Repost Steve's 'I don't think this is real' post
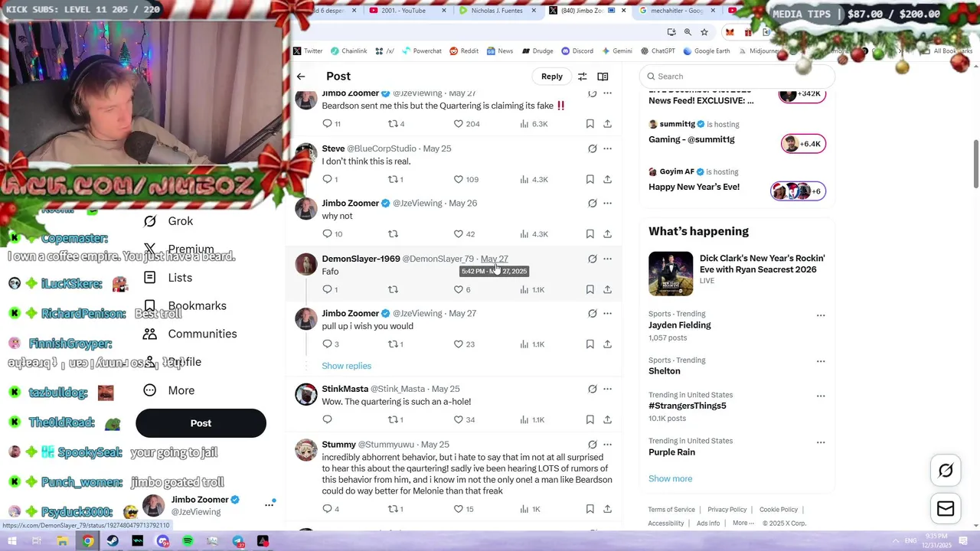This screenshot has width=980, height=551. pos(395,179)
